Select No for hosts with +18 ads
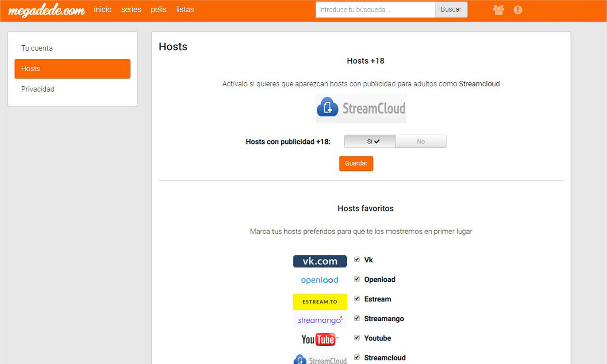The height and width of the screenshot is (364, 607). [421, 142]
